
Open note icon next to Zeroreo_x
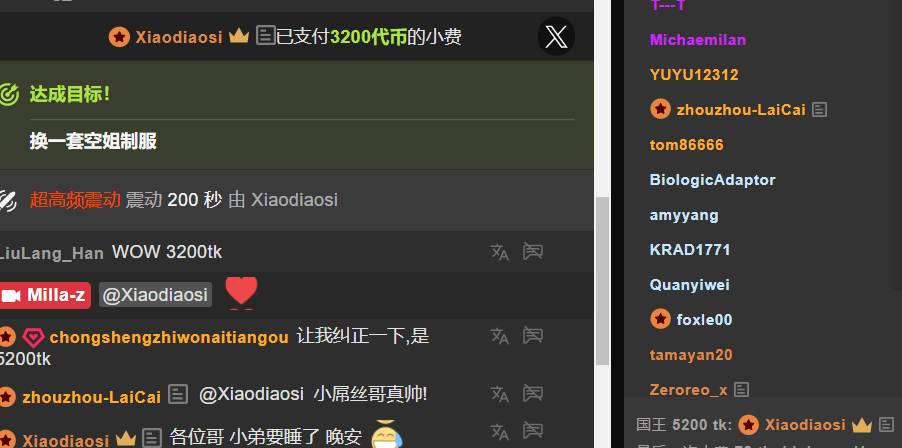742,390
